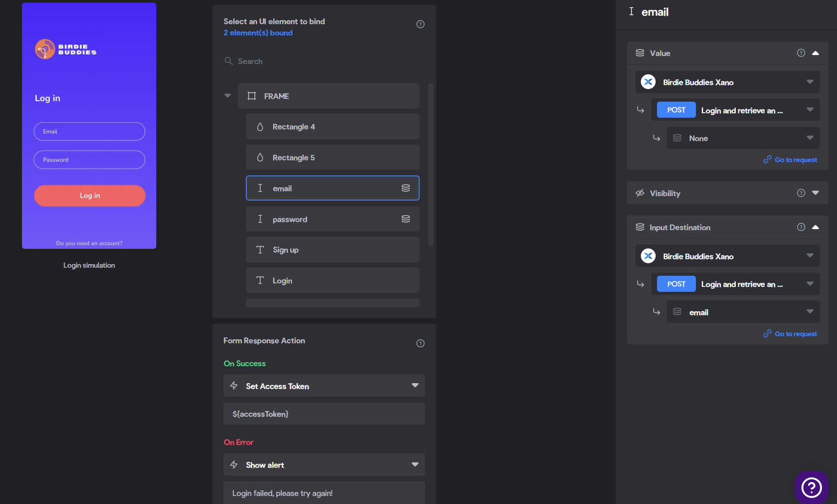The image size is (837, 504).
Task: Open Value data source Birdie Buddies Xano dropdown
Action: point(727,82)
